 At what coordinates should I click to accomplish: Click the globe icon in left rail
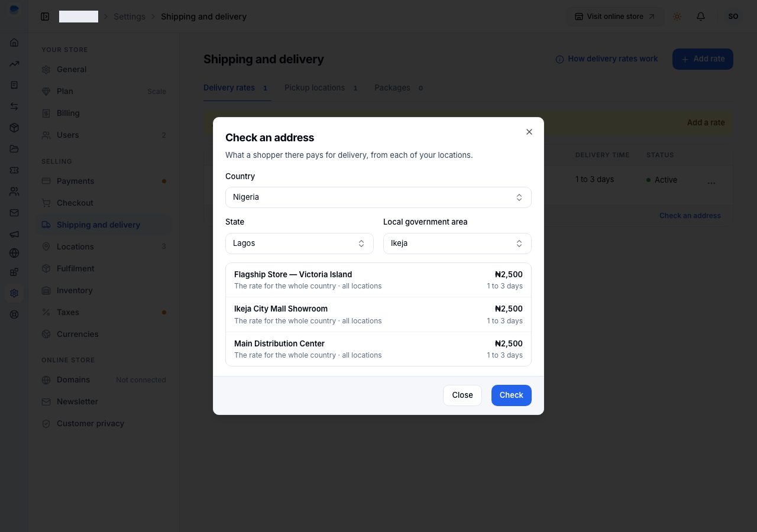coord(14,253)
